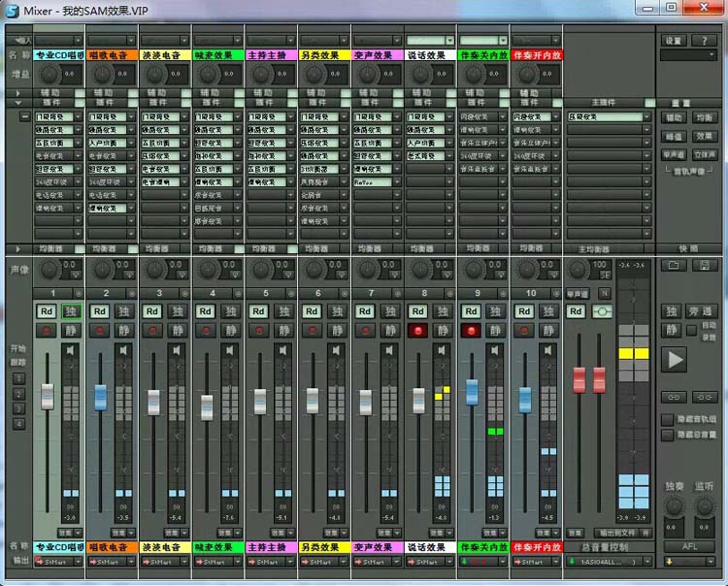Toggle solo 独 on channel 1
Screen dimensions: 728x586
point(71,311)
